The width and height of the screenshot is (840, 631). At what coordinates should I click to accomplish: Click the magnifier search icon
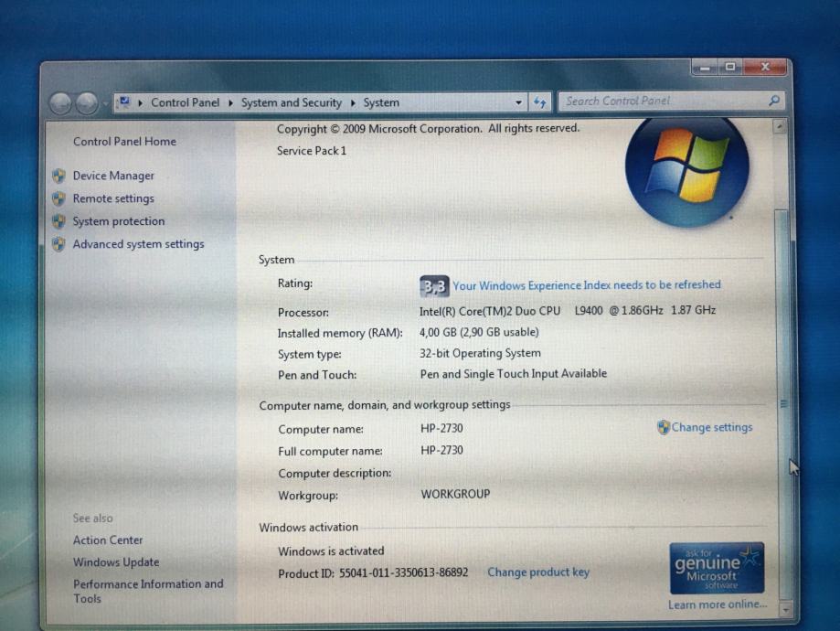coord(773,101)
